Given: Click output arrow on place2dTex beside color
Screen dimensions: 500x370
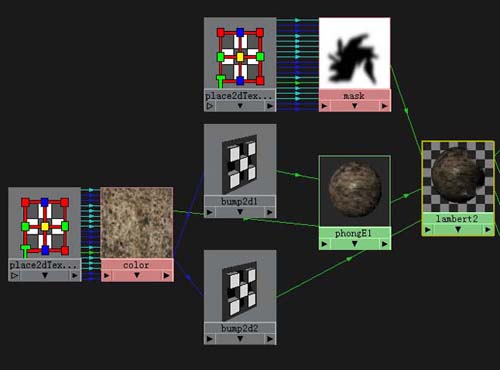Looking at the screenshot, I should click(75, 275).
